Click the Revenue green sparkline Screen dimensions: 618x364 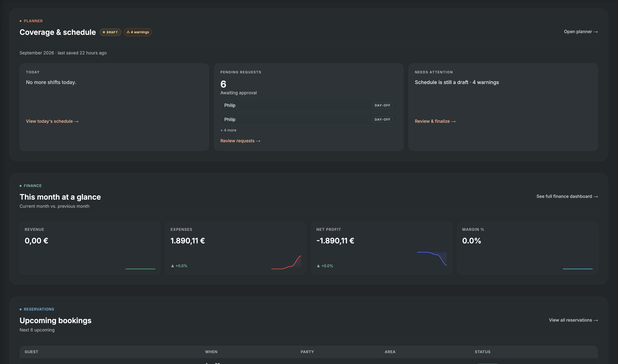point(140,269)
